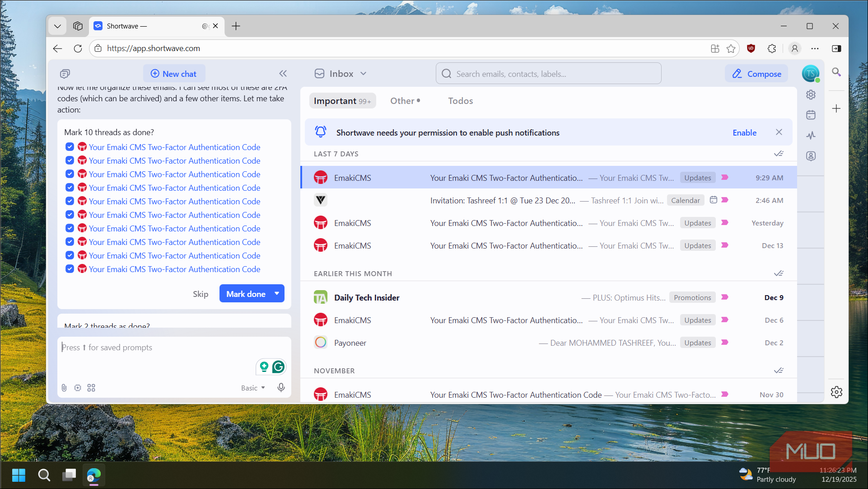
Task: Open a new browser tab
Action: tap(236, 26)
